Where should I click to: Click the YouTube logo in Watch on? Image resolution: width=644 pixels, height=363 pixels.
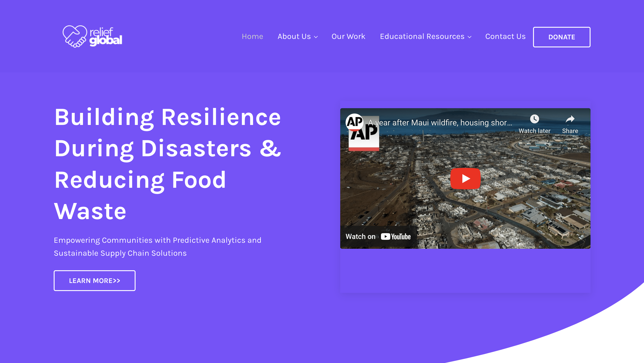(x=396, y=236)
